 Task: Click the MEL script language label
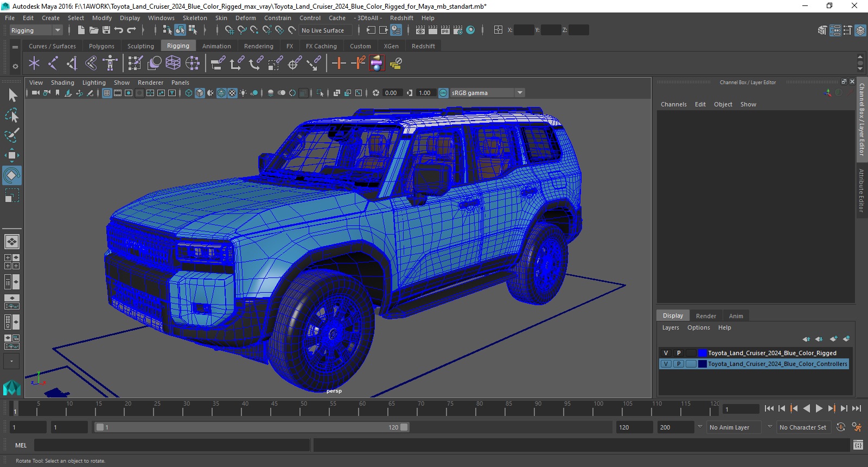pos(21,445)
